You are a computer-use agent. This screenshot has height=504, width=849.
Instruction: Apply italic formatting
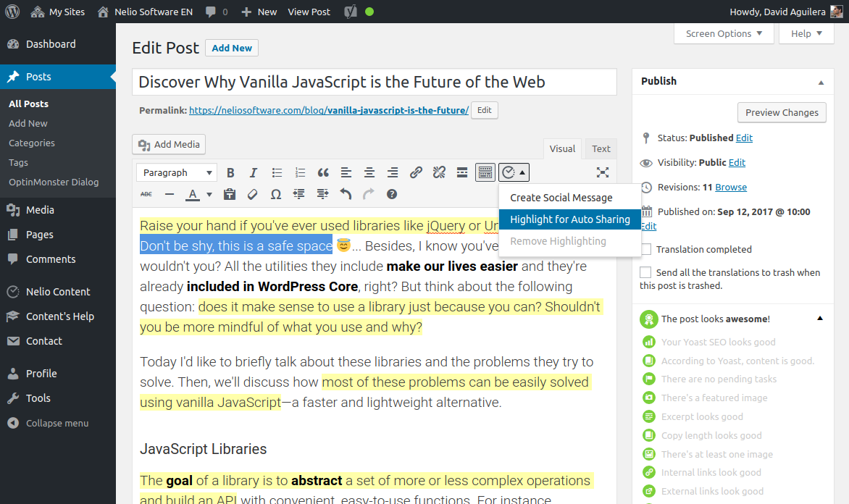[253, 172]
